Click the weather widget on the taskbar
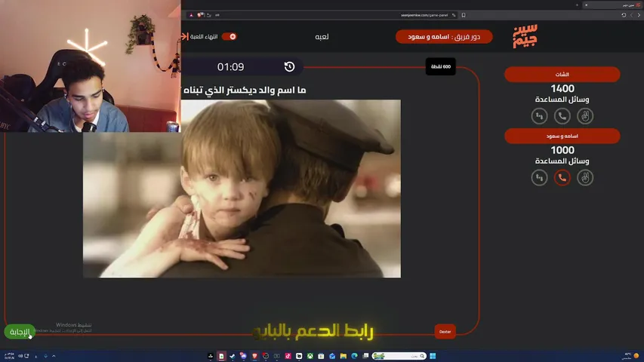The width and height of the screenshot is (644, 362). click(631, 356)
